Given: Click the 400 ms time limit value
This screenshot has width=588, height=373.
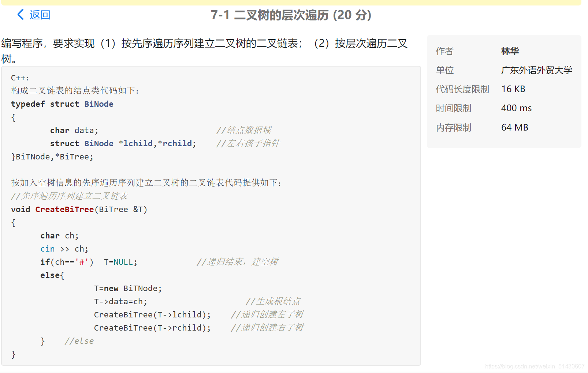Looking at the screenshot, I should 516,108.
